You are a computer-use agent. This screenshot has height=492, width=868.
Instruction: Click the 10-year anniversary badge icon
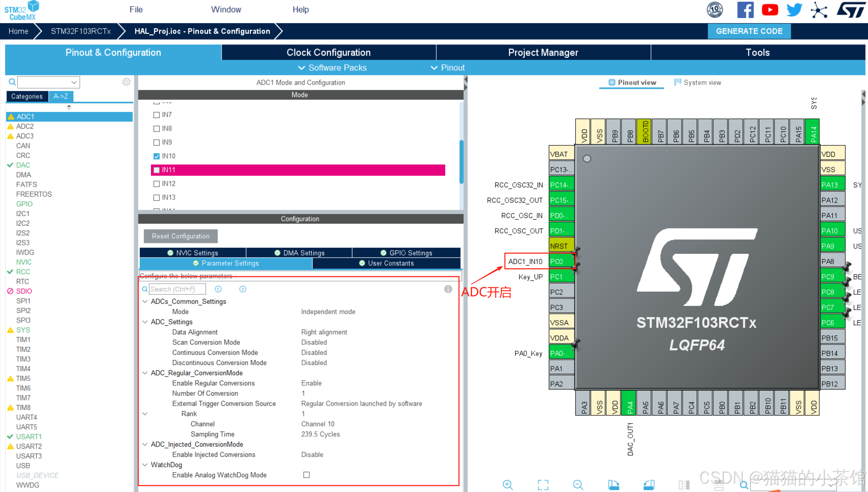[715, 10]
